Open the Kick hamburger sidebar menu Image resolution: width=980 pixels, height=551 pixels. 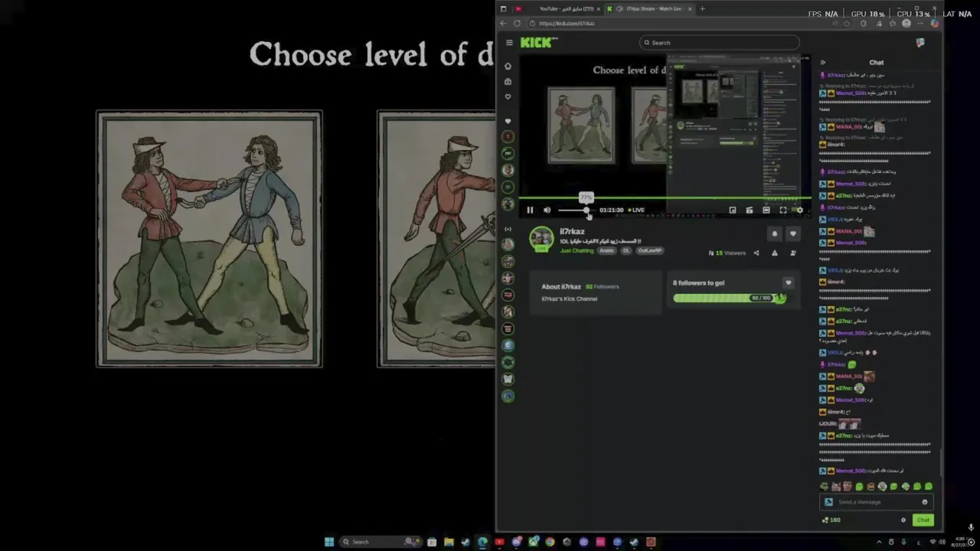pyautogui.click(x=509, y=43)
